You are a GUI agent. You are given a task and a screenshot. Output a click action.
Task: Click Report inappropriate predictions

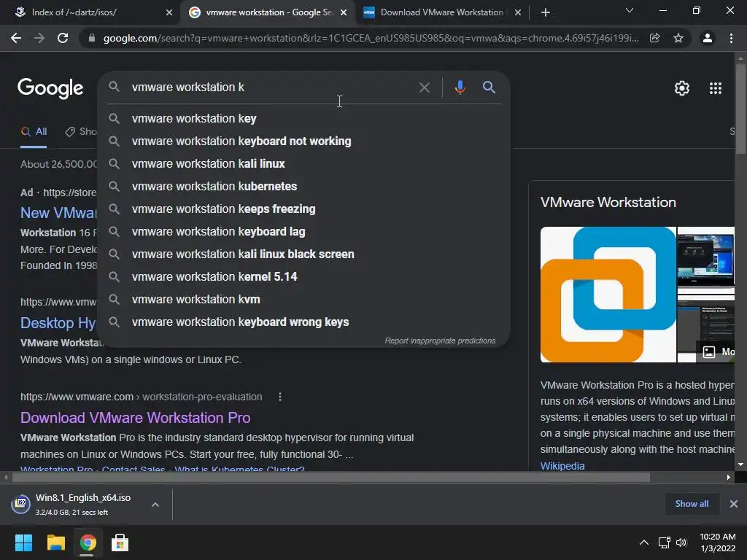coord(440,341)
